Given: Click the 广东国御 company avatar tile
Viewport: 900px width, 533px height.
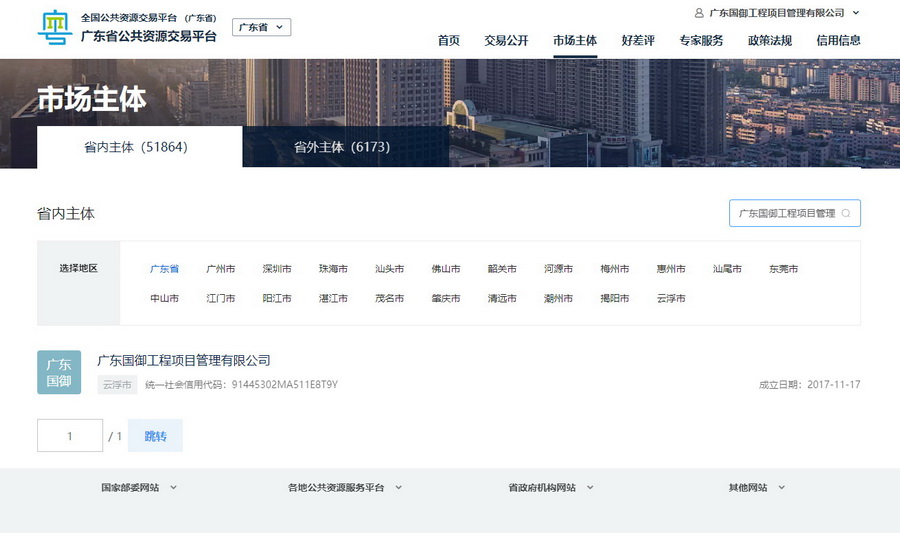Looking at the screenshot, I should (x=59, y=372).
